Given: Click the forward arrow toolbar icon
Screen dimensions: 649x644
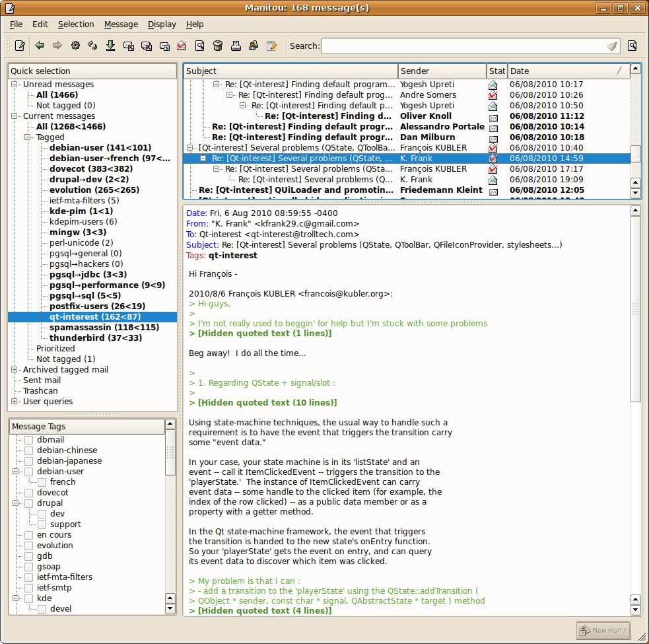Looking at the screenshot, I should pos(57,46).
